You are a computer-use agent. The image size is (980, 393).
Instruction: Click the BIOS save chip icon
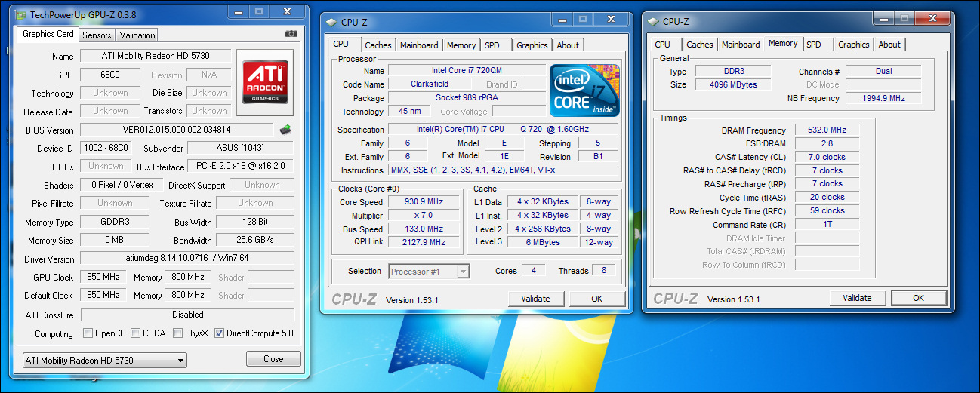click(x=285, y=130)
